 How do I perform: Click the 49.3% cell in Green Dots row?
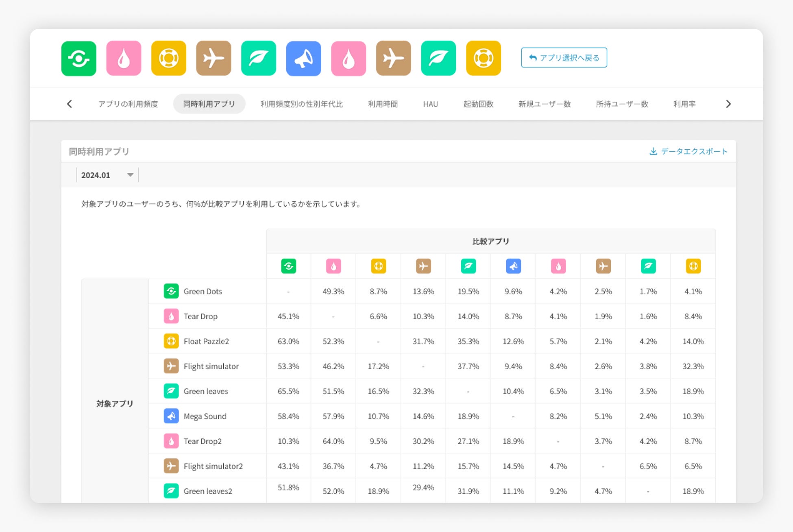[x=333, y=291]
